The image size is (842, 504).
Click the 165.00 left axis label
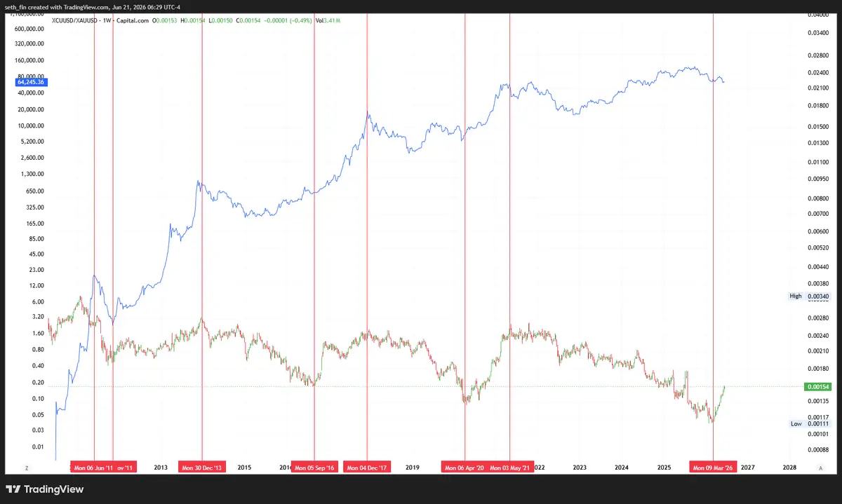pos(36,224)
